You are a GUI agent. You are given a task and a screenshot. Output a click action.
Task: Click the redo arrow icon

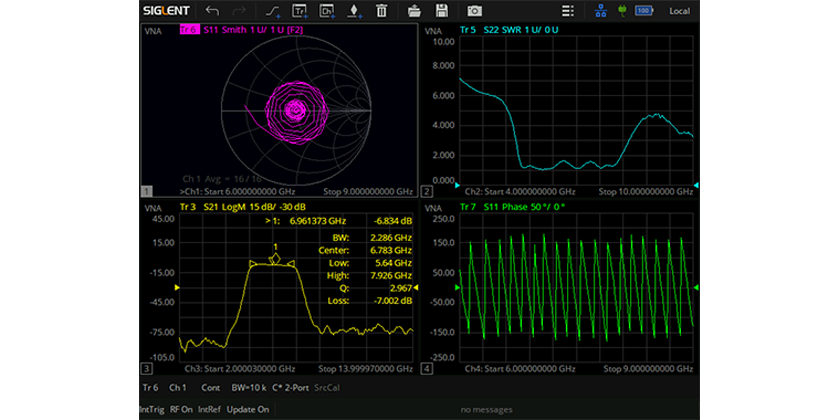click(x=240, y=11)
